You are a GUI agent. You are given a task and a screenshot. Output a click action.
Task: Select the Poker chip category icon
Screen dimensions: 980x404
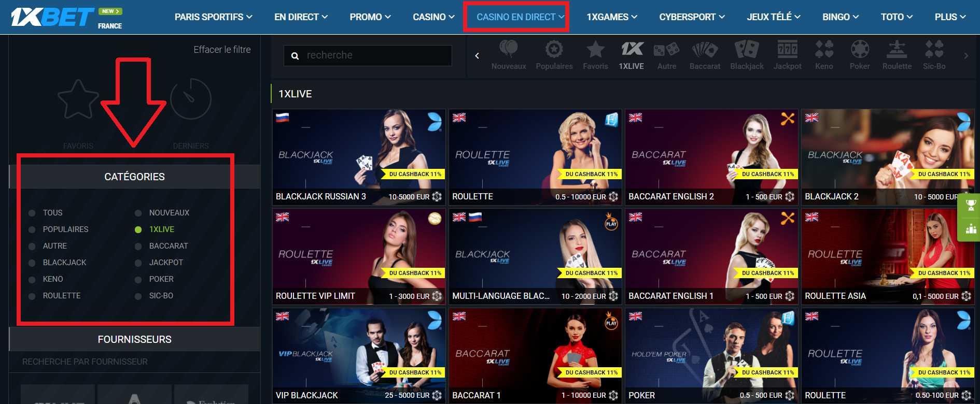click(860, 49)
